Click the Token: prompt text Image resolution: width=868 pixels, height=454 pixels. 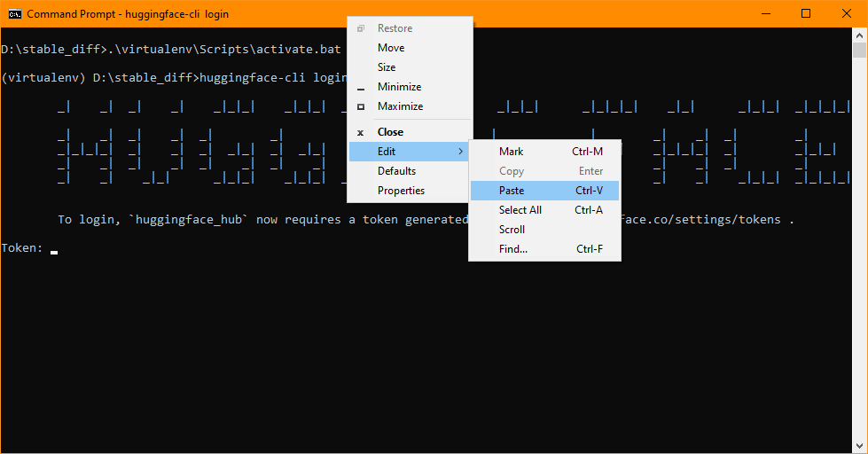click(22, 247)
